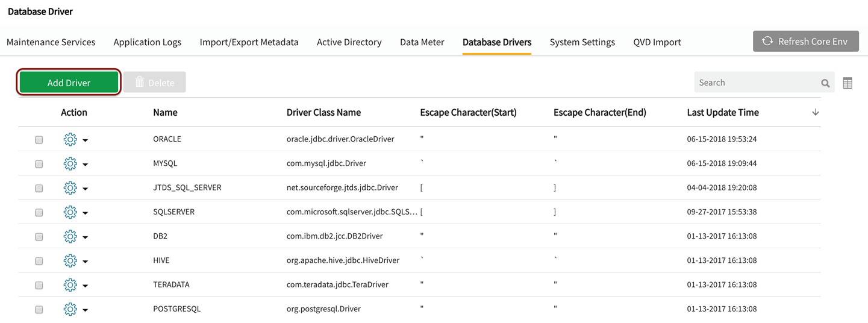Click the 04-04-2018 19:20:08 timestamp
868x323 pixels.
tap(722, 187)
